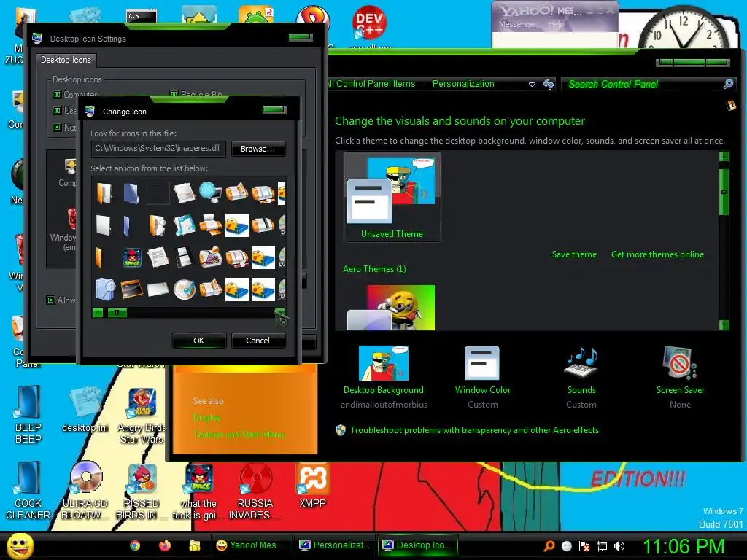Open Taskbar and Start Menu link

(x=239, y=435)
